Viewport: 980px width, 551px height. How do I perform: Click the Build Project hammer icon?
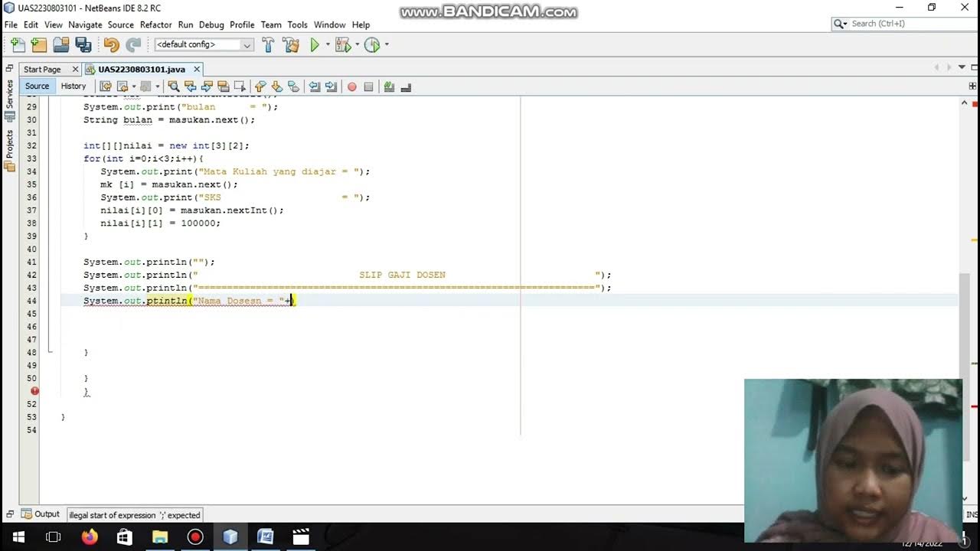(x=268, y=45)
